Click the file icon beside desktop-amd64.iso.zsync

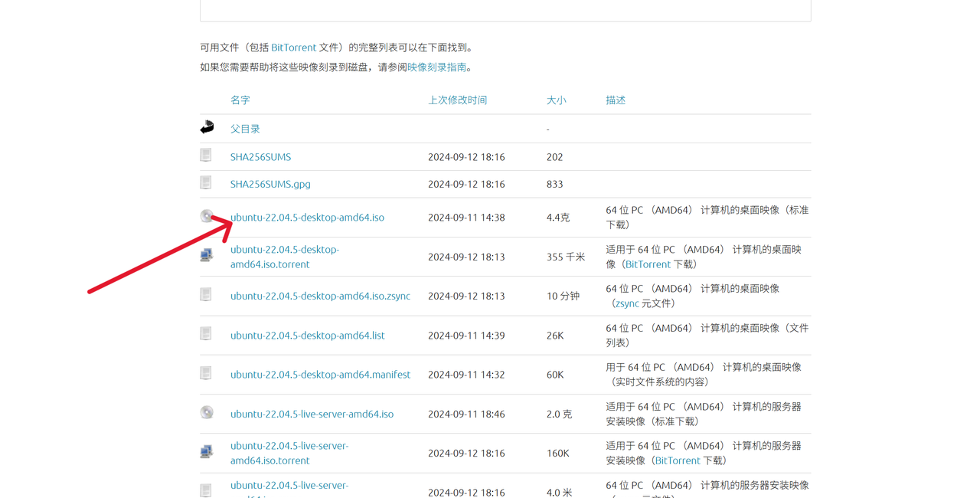tap(206, 294)
